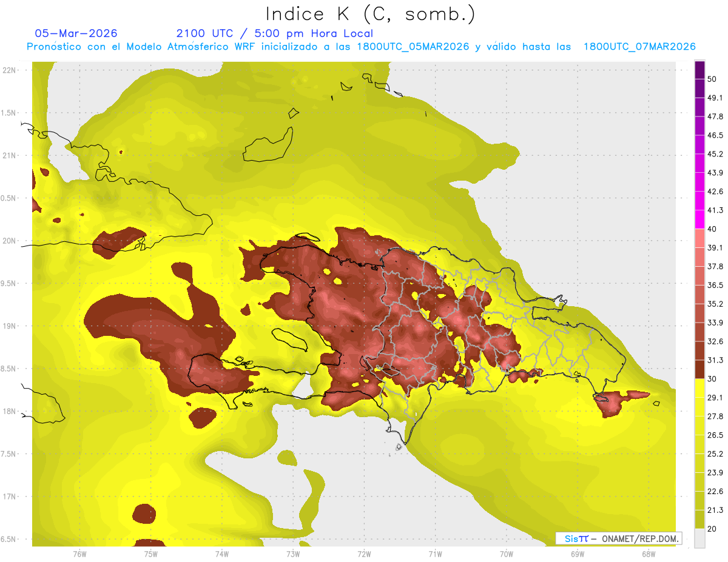This screenshot has height=562, width=728.
Task: Click the 22N latitude label
Action: (9, 70)
